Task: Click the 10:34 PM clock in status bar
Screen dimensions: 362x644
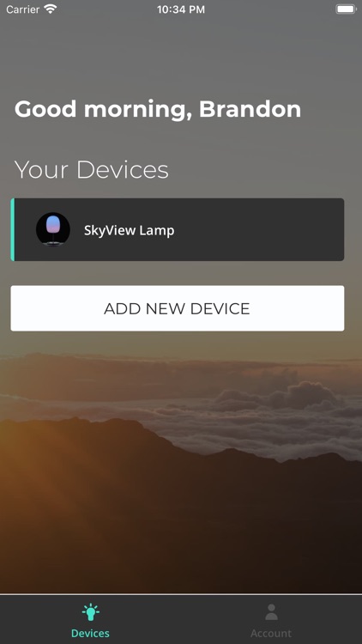Action: 181,9
